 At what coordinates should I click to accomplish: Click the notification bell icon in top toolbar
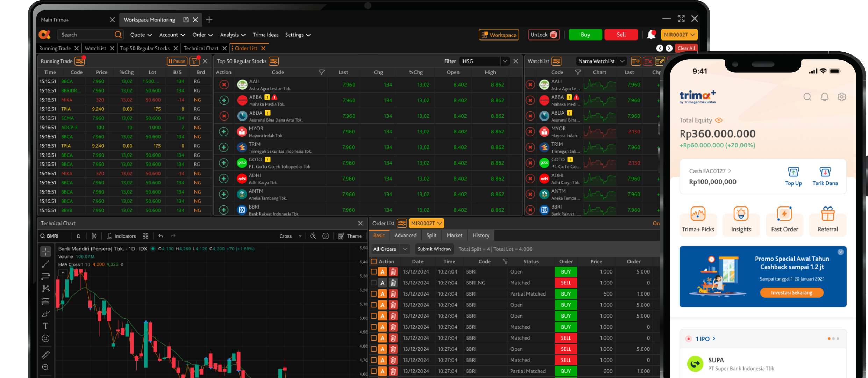pyautogui.click(x=651, y=35)
